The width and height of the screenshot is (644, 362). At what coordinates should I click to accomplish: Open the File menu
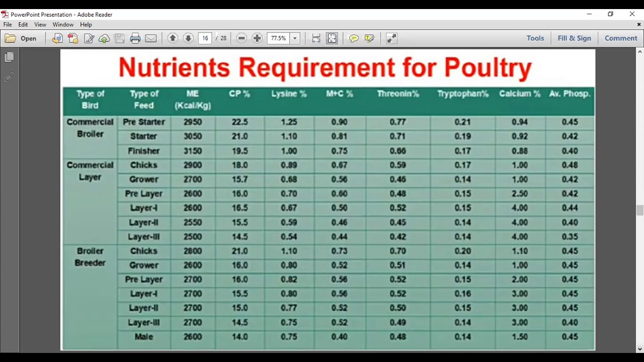(x=8, y=25)
